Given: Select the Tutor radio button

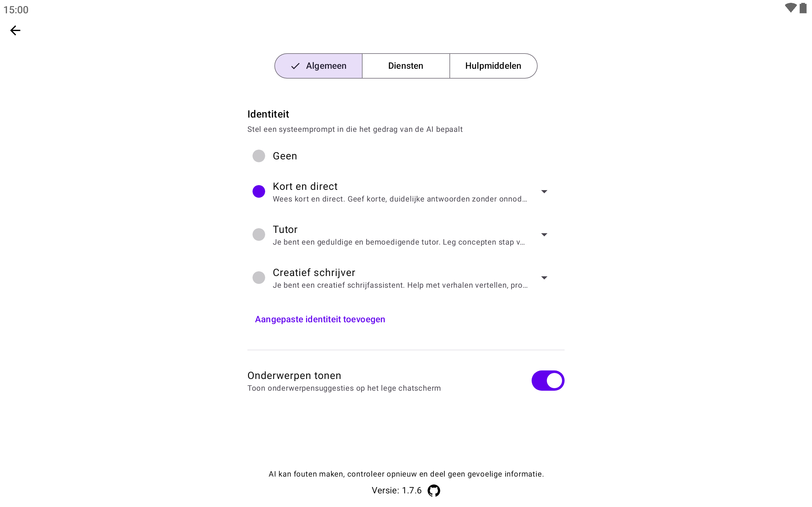Looking at the screenshot, I should coord(259,234).
